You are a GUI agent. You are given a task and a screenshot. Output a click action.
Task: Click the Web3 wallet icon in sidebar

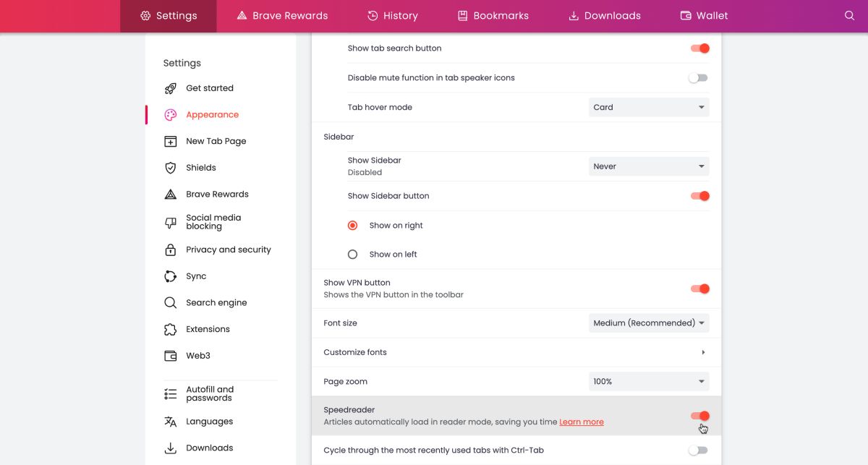point(171,356)
